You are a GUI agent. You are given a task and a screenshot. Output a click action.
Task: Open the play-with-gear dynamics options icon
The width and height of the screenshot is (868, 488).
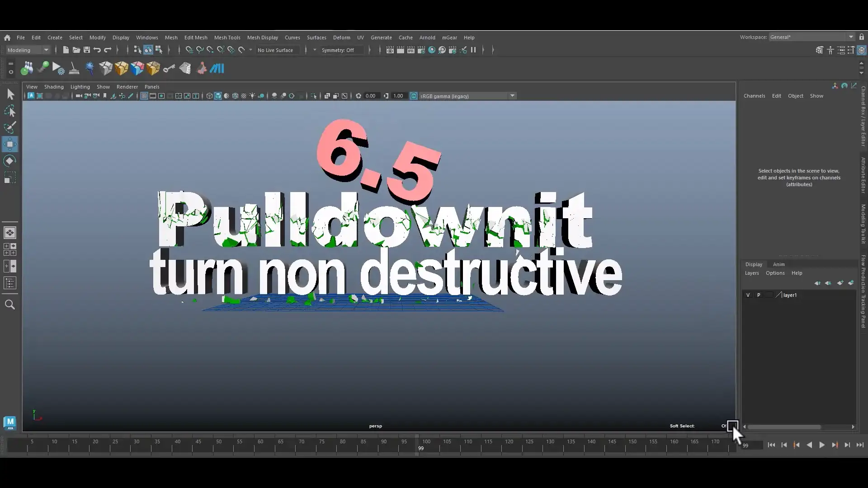point(58,68)
